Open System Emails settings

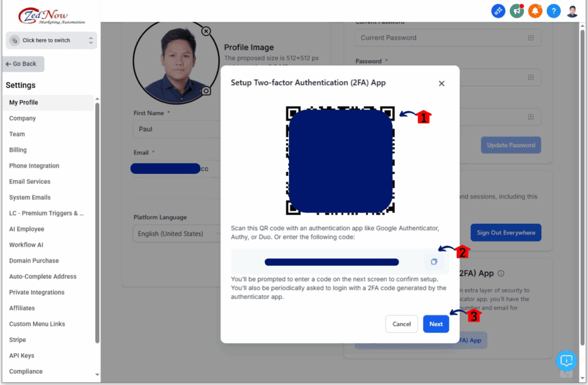coord(30,197)
